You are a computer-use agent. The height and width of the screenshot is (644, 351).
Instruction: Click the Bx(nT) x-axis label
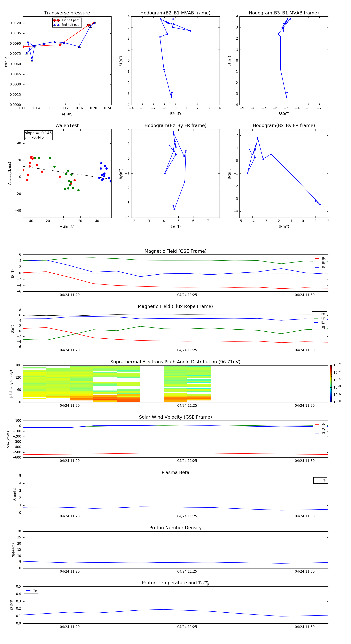[284, 227]
